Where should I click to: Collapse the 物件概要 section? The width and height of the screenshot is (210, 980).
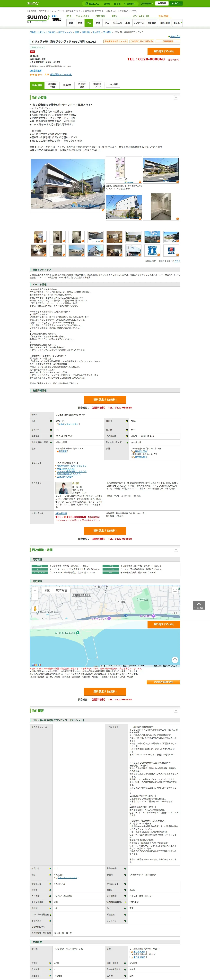(176, 711)
